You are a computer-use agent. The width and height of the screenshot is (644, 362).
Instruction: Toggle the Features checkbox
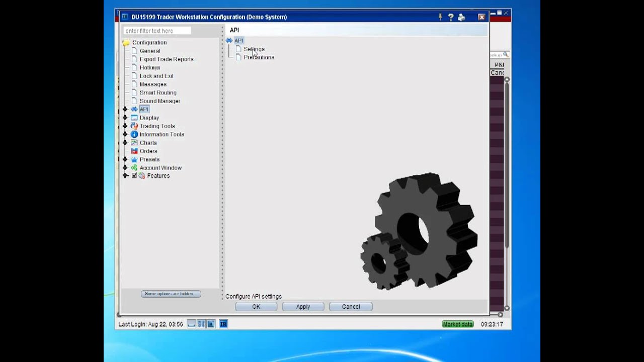point(134,176)
